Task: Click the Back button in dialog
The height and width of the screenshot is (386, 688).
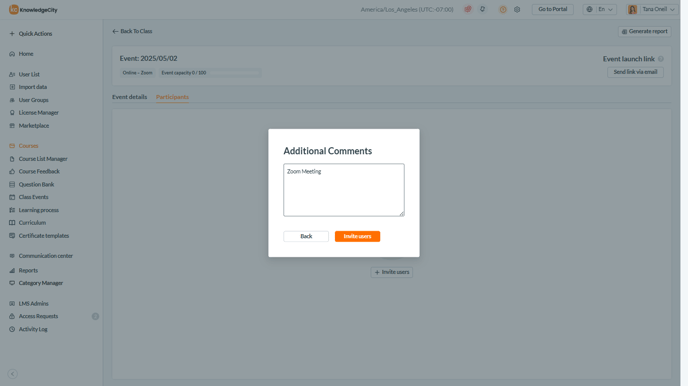Action: (x=306, y=236)
